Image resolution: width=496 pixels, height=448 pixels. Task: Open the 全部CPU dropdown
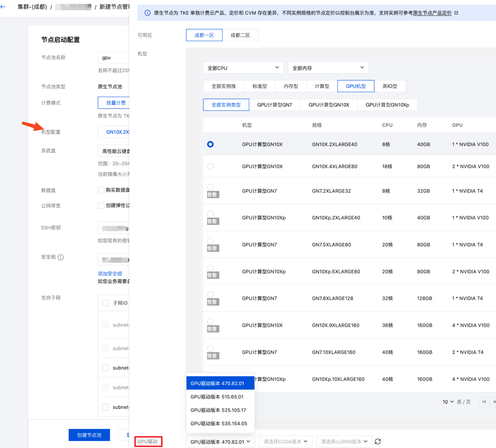(x=243, y=68)
